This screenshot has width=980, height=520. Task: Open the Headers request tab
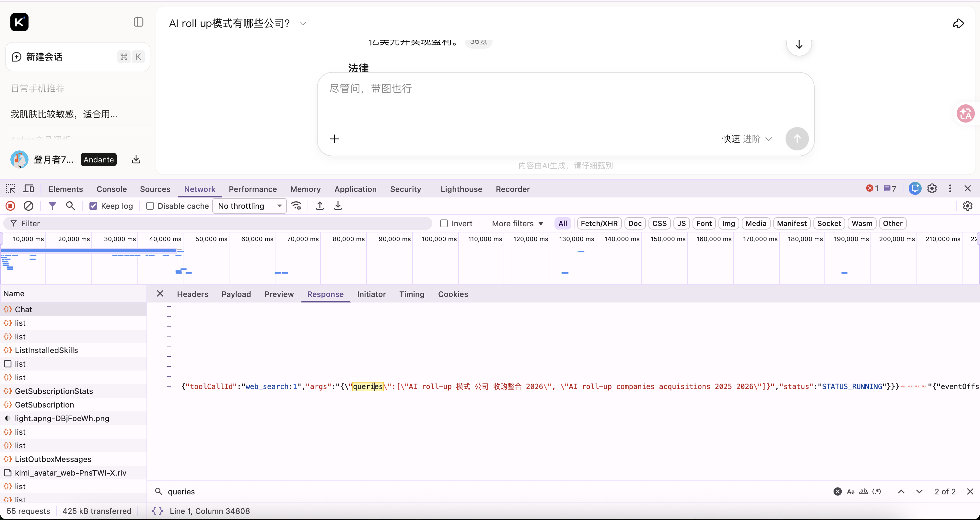click(192, 294)
